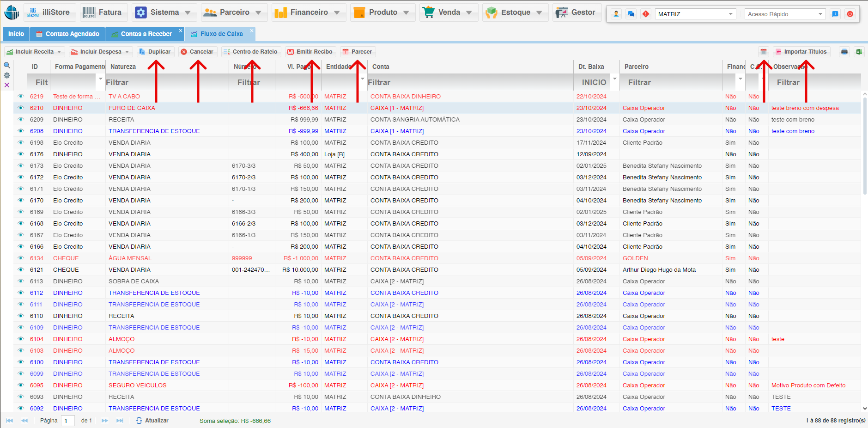Screen dimensions: 868x428
Task: Click the print icon in the toolbar
Action: point(844,52)
